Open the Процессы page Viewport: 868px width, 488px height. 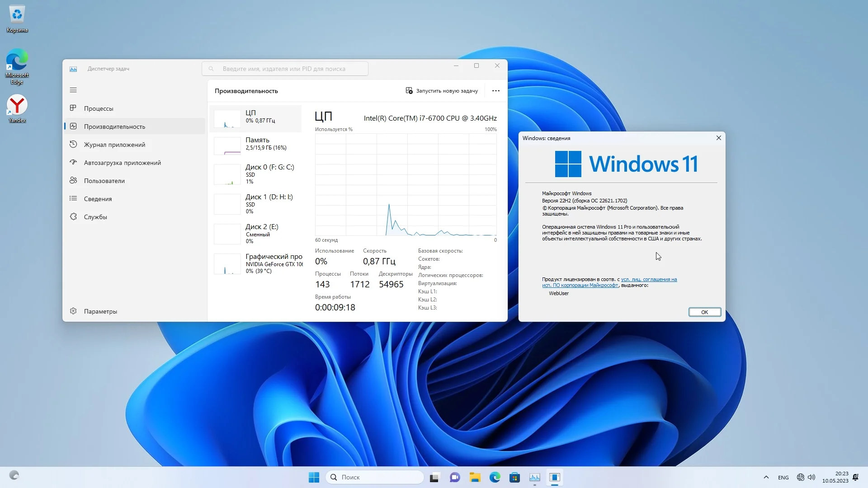(99, 108)
